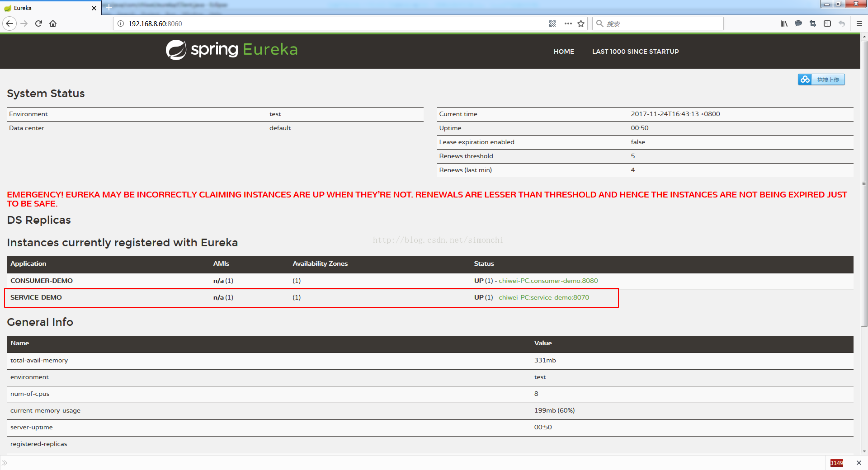Screen dimensions: 868x470
Task: Close the bottom bar with X
Action: click(x=859, y=463)
